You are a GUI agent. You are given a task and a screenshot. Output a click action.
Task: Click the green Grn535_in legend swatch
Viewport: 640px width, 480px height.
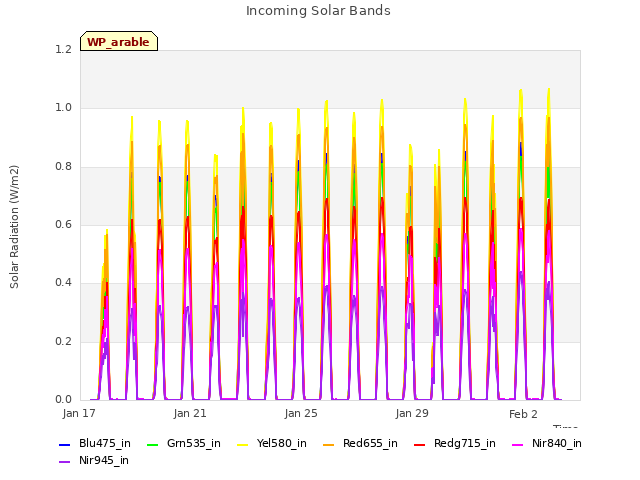pos(152,444)
